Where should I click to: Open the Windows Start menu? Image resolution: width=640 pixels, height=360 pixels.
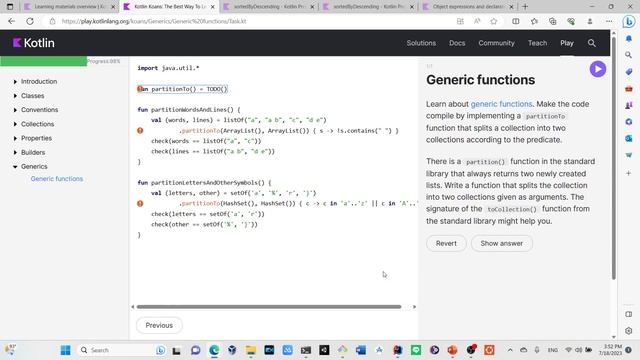tap(65, 350)
